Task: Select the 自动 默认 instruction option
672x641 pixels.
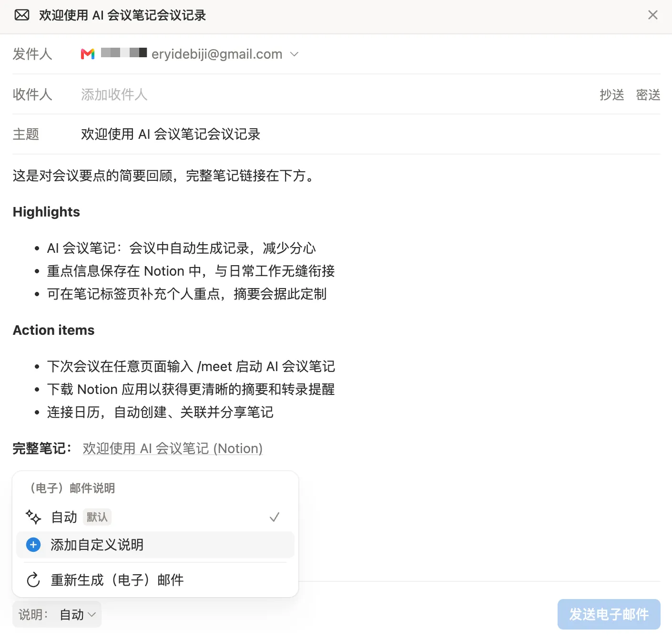Action: click(155, 517)
